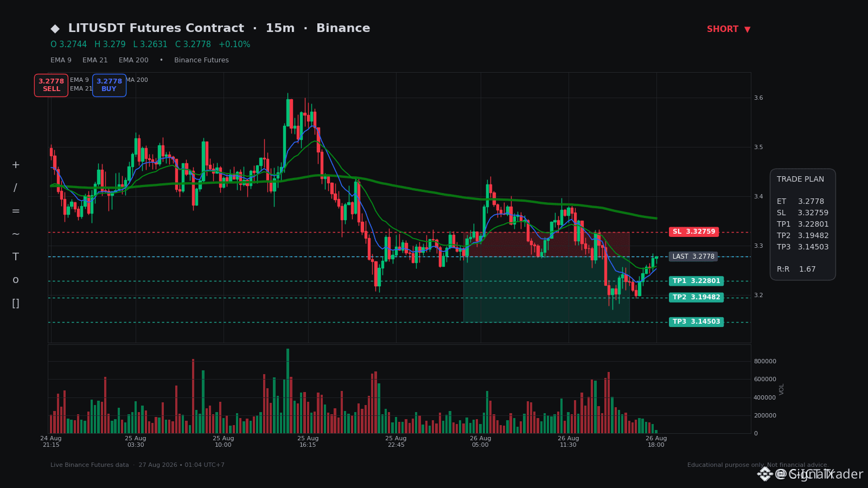Screen dimensions: 868x488
Task: Activate the text T tool
Action: [16, 257]
